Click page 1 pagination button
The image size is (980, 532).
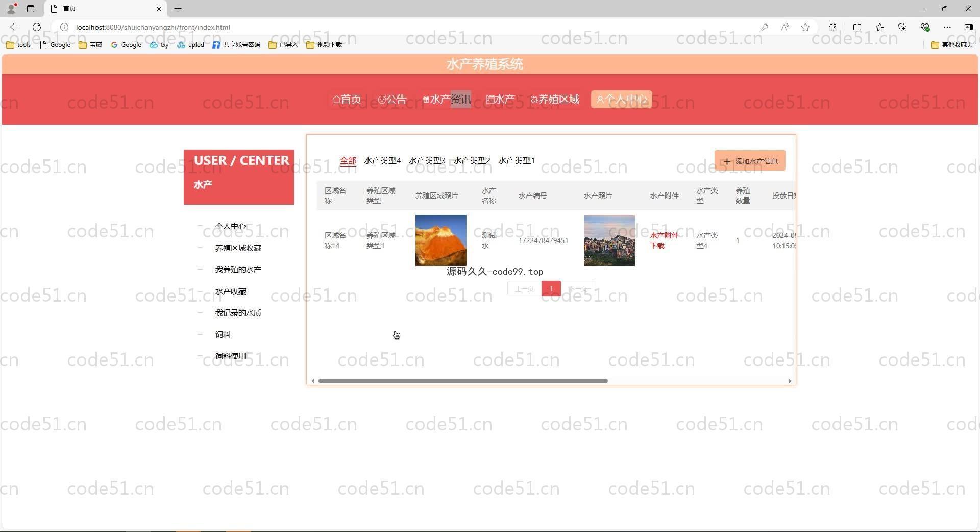pos(551,288)
